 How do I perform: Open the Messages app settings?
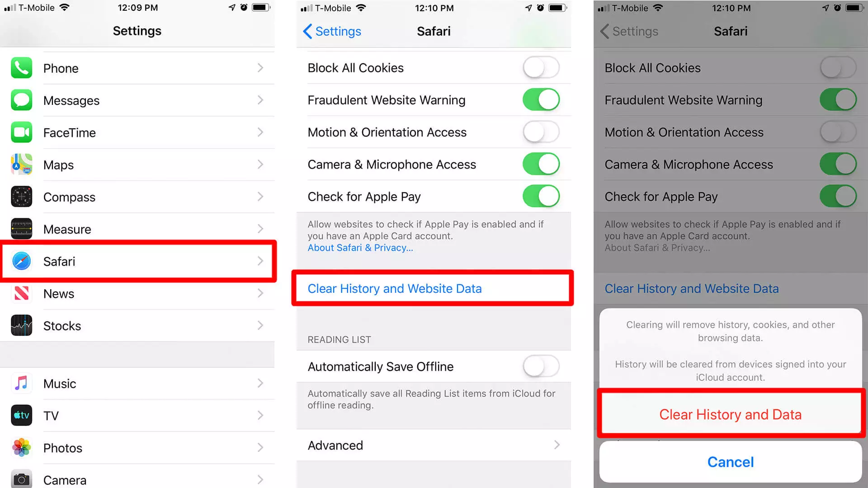click(137, 100)
